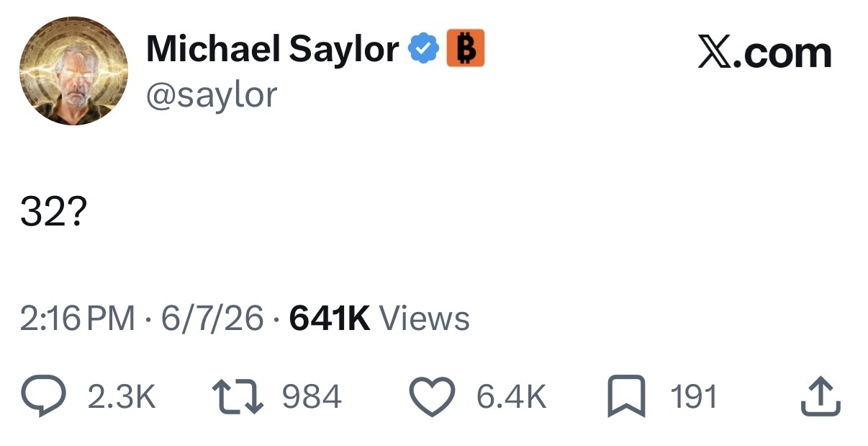Click the reply speech bubble icon
This screenshot has height=446, width=868.
pyautogui.click(x=45, y=398)
